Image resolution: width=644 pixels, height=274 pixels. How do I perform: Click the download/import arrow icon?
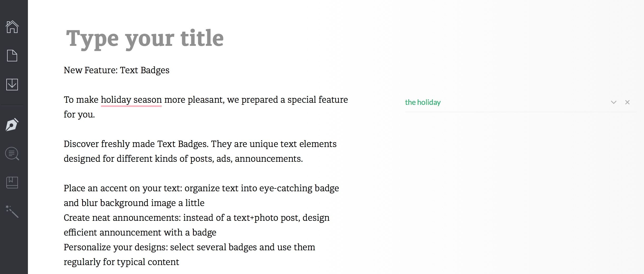click(x=12, y=85)
